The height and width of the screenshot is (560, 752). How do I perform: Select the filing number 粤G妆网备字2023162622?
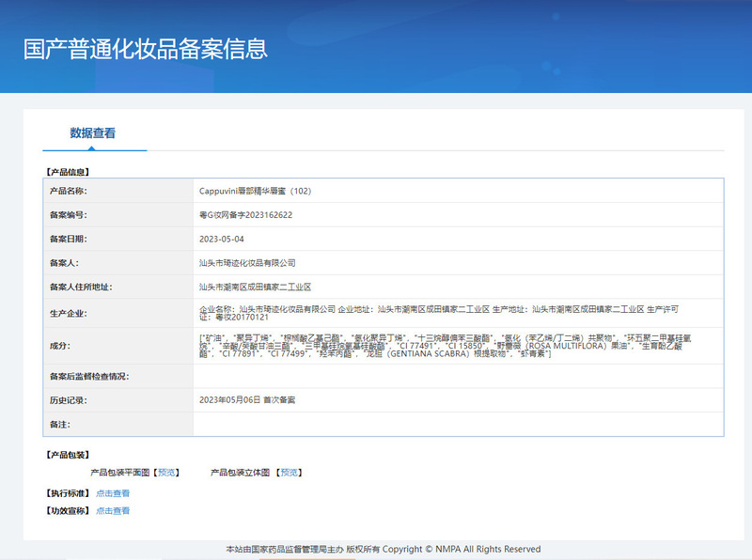[245, 215]
